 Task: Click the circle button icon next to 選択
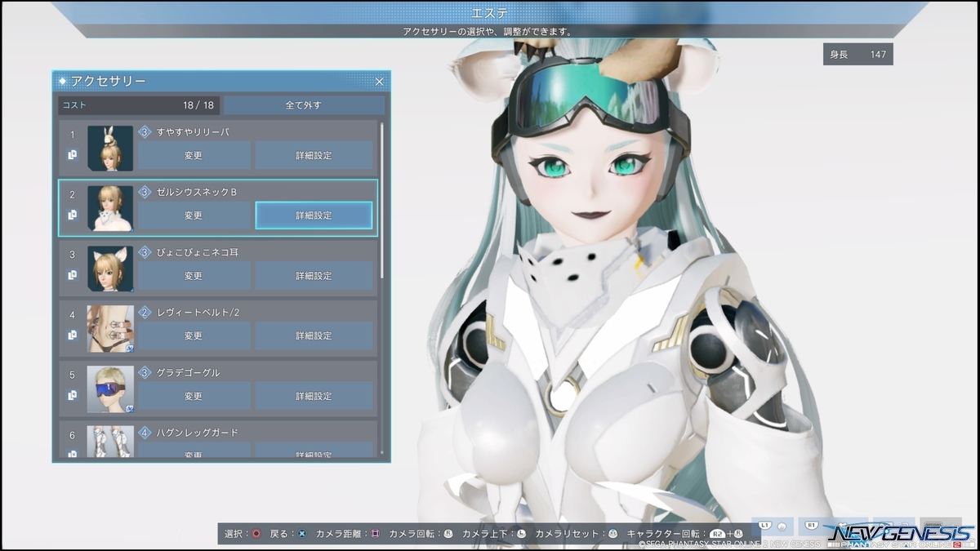[x=256, y=533]
